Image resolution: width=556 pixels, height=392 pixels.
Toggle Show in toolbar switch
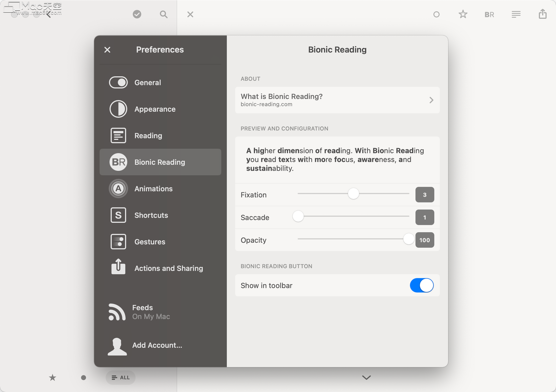(x=422, y=285)
